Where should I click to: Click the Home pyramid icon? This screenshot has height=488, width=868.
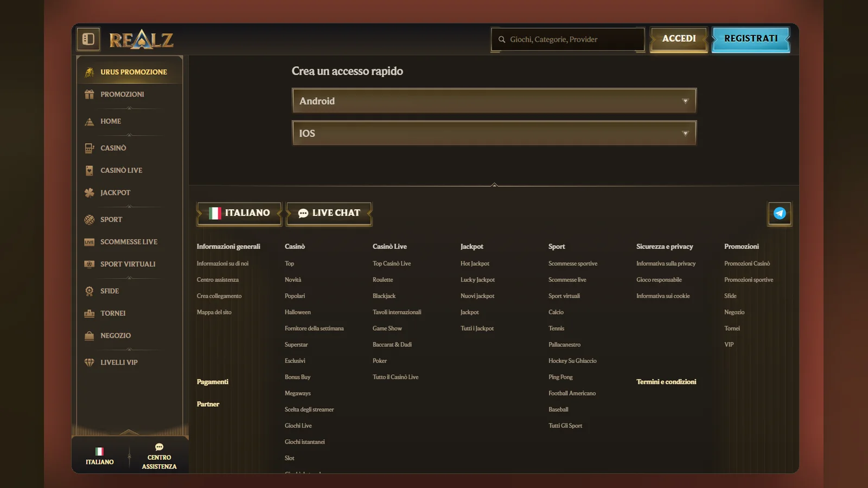point(90,121)
